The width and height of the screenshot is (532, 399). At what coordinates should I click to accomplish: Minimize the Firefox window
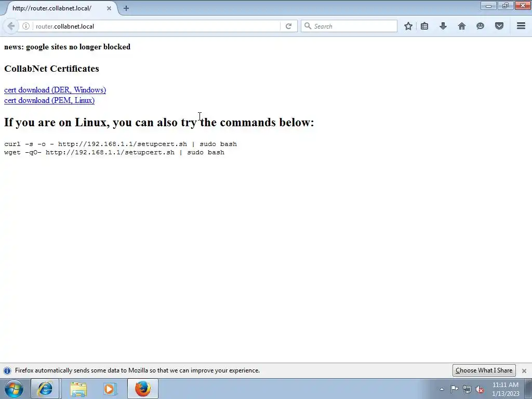[x=488, y=5]
